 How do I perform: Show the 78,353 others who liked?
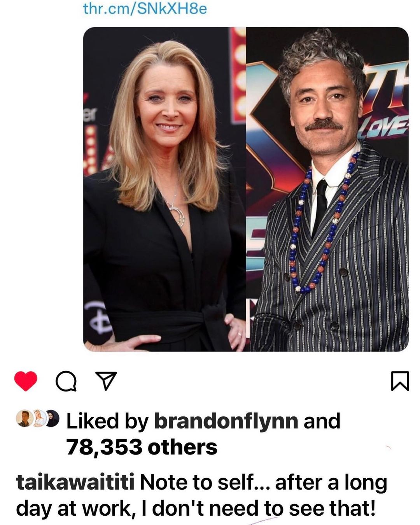[x=142, y=447]
